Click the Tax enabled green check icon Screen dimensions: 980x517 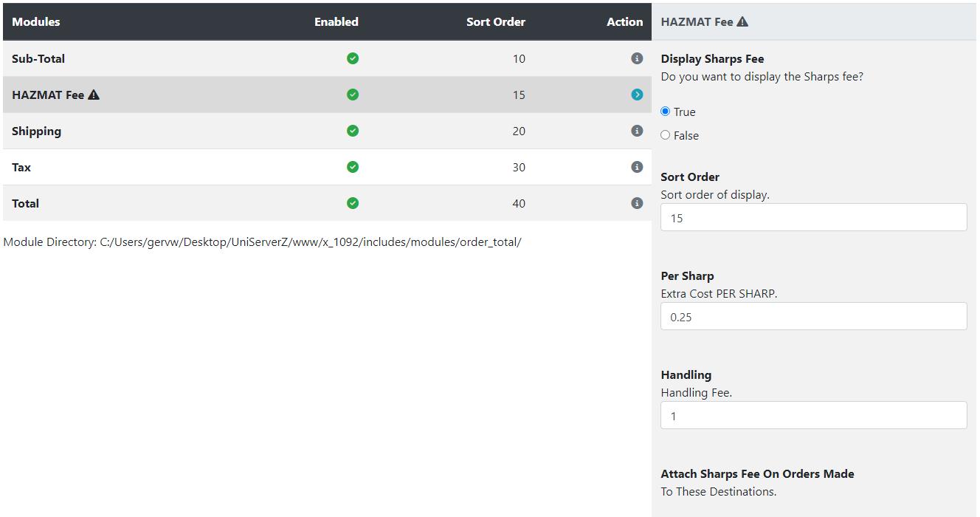point(353,167)
